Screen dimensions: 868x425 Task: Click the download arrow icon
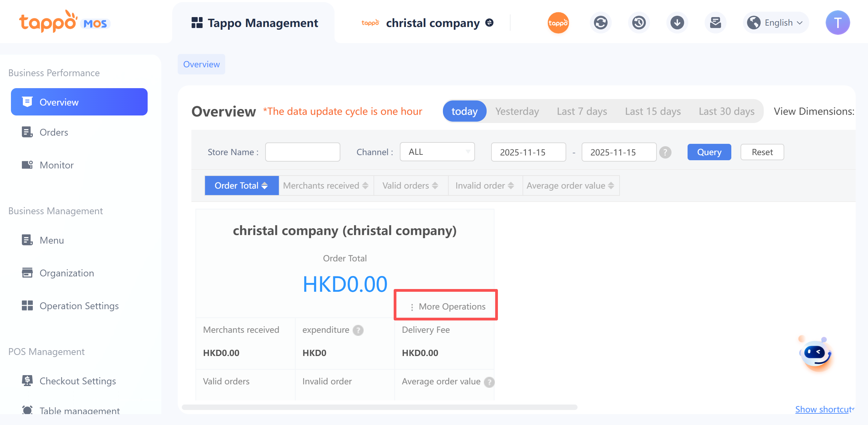(677, 23)
